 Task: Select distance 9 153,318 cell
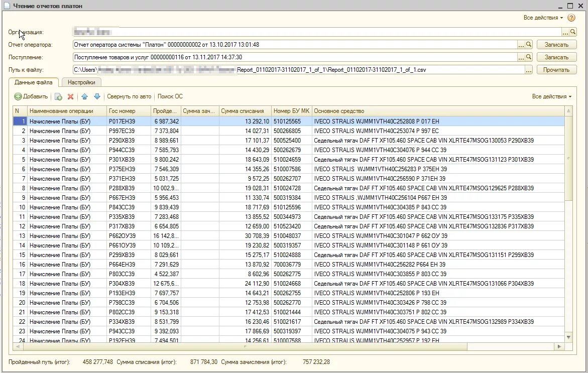point(166,312)
